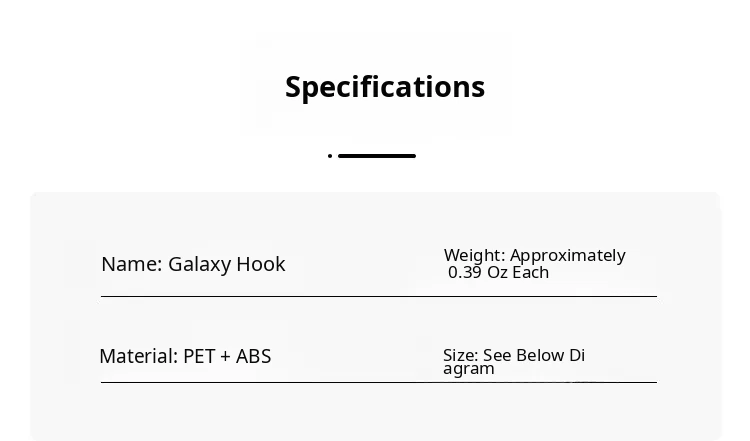Click the plus sign between PET and ABS
750x441 pixels.
tap(225, 357)
